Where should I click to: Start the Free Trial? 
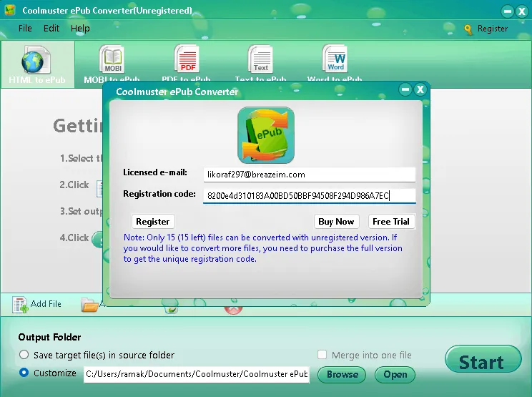[391, 222]
